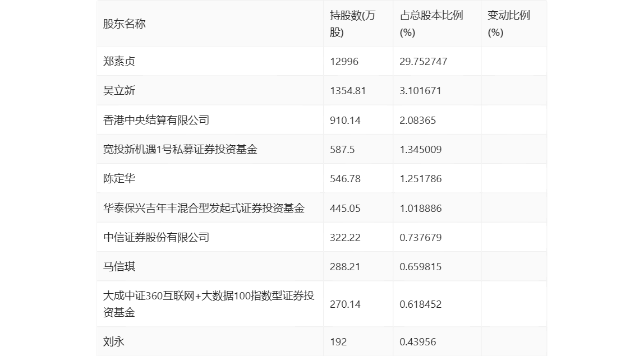Viewport: 644px width, 356px height.
Task: Click share count 322.22
Action: point(345,237)
